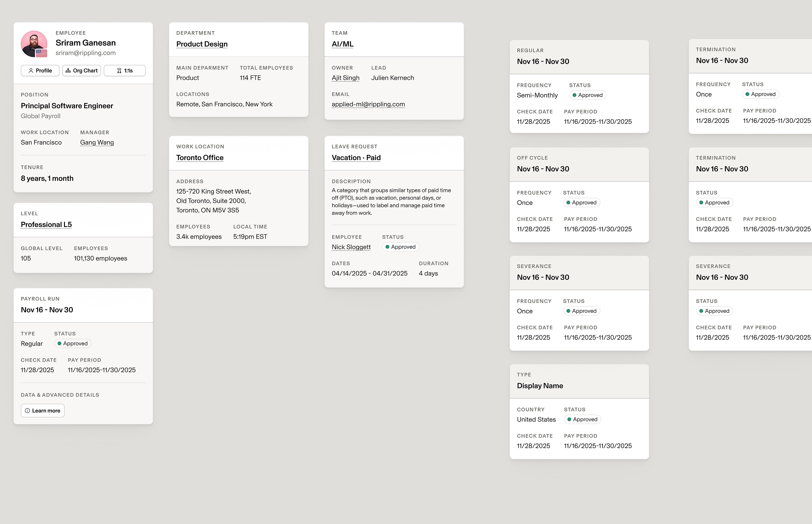
Task: Click the Global Payroll subtitle
Action: coord(40,116)
